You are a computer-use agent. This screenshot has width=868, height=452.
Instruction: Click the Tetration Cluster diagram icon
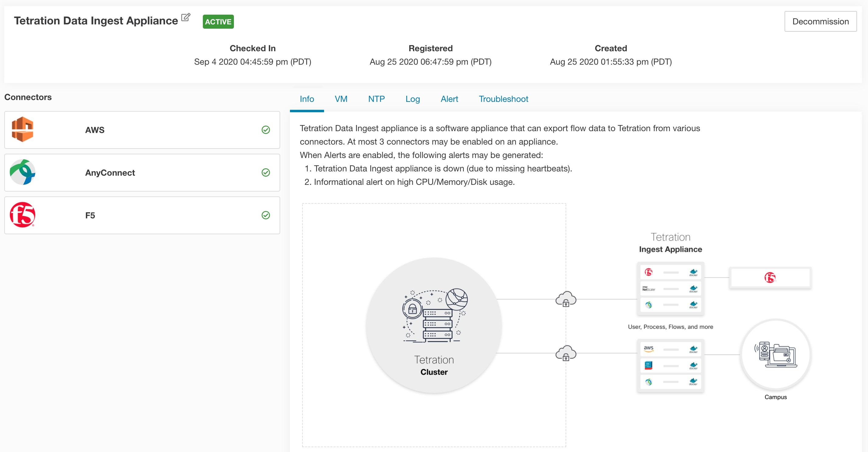433,316
